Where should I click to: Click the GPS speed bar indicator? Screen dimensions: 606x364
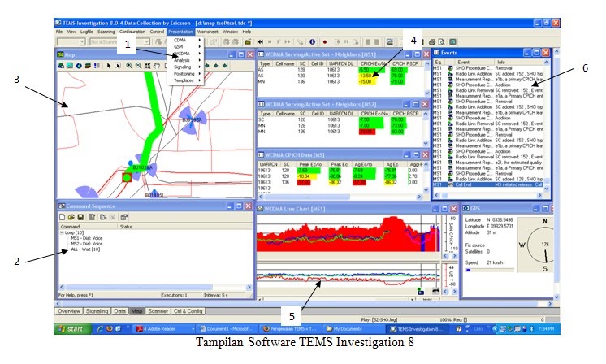coord(489,270)
